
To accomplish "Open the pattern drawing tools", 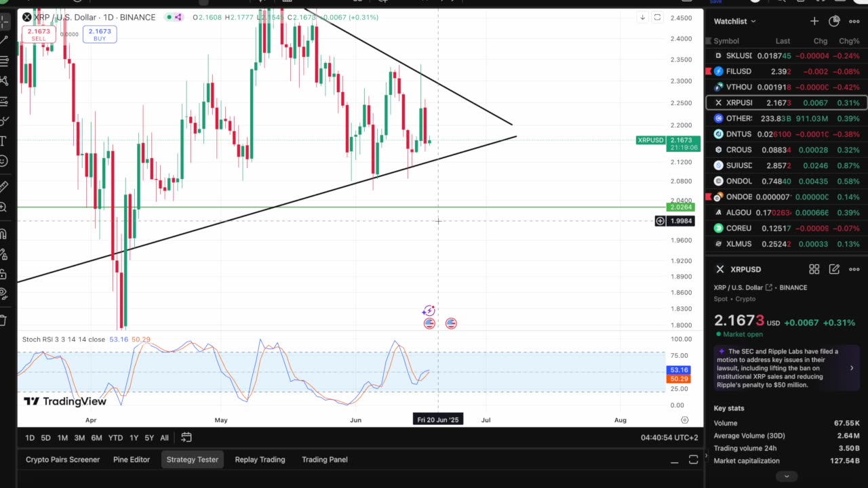I will (3, 81).
